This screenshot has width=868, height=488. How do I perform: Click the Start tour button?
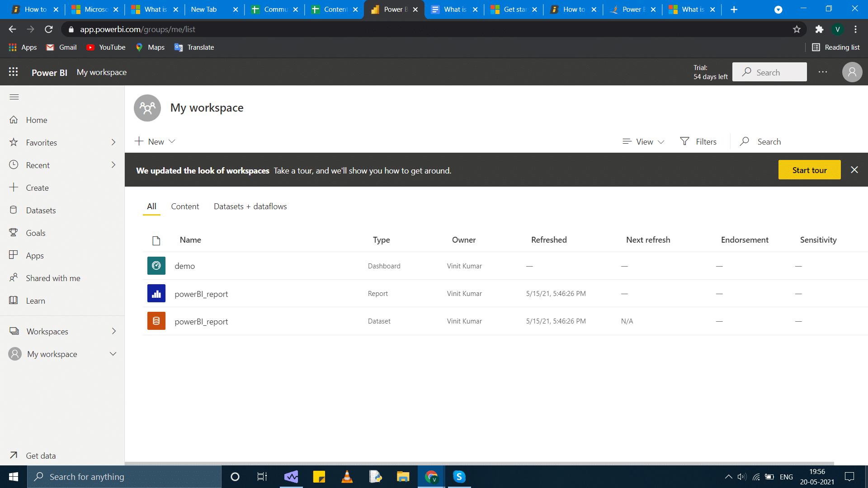pyautogui.click(x=809, y=169)
